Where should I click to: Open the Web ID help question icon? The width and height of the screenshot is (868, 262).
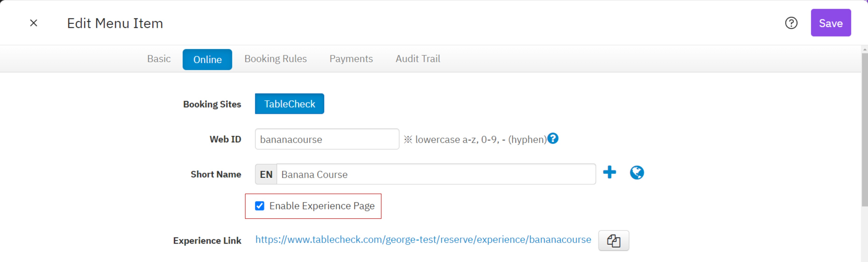click(x=553, y=138)
